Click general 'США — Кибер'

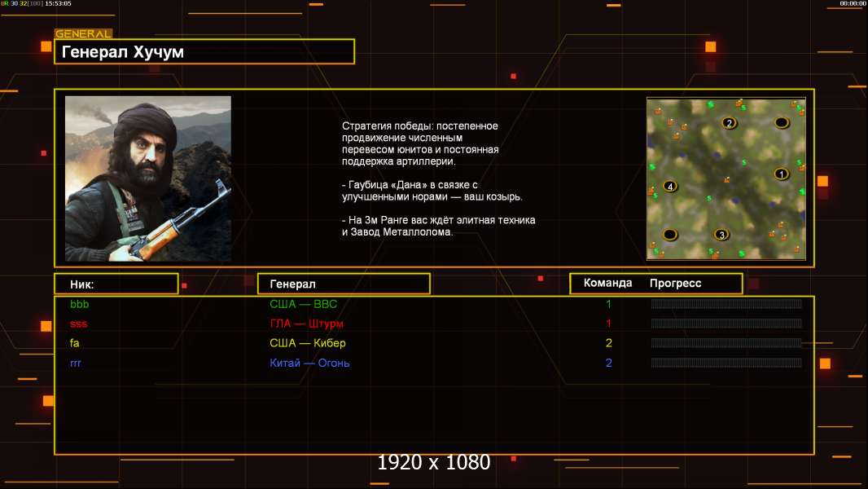click(x=307, y=343)
